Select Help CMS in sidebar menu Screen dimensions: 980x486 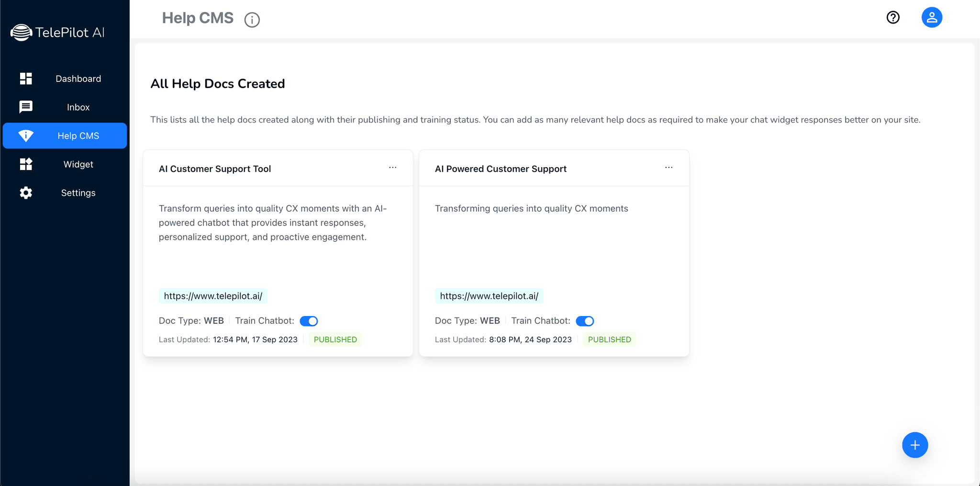point(78,136)
